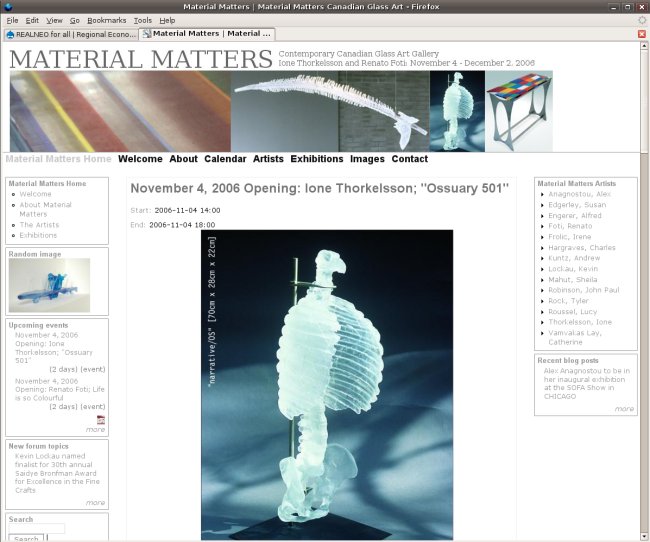Click the header banner glass feather image
Image resolution: width=650 pixels, height=542 pixels.
point(330,111)
